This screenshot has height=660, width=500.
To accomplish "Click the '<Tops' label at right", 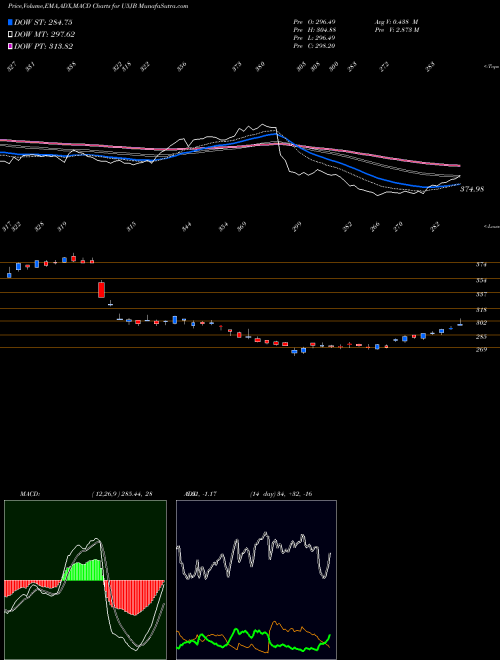I will (492, 67).
